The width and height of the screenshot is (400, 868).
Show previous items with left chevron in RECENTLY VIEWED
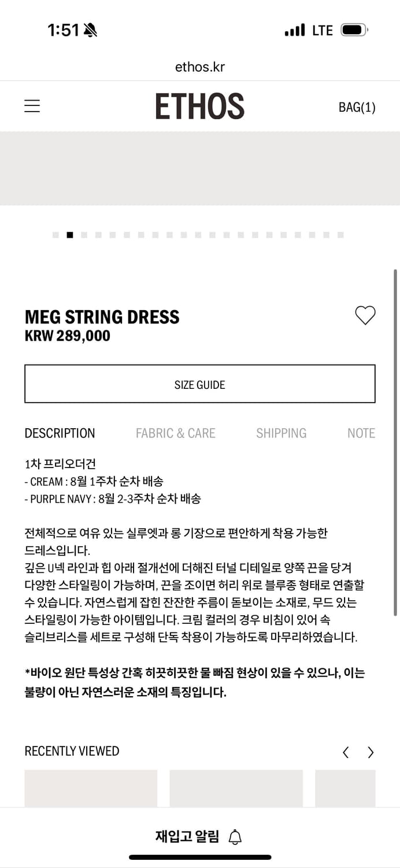coord(345,752)
